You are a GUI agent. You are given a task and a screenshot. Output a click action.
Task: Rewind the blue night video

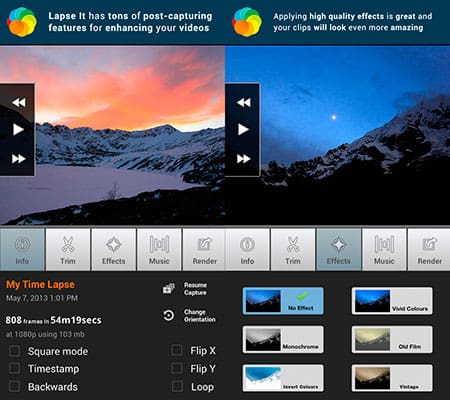click(x=243, y=102)
